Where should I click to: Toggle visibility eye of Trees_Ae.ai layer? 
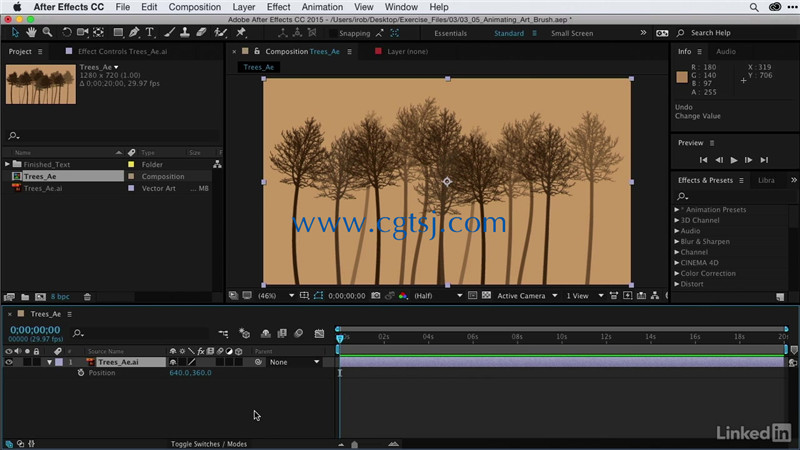(x=9, y=362)
